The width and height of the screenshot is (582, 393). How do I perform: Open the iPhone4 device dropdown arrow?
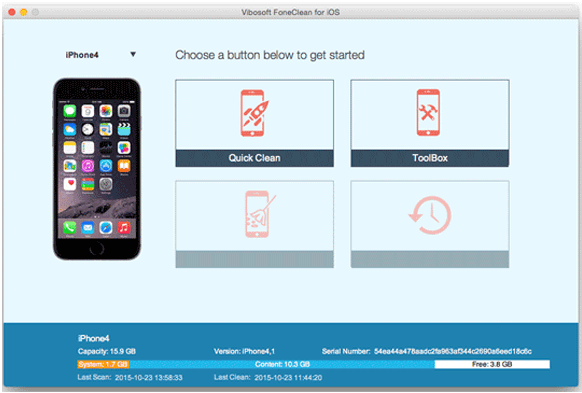pyautogui.click(x=133, y=55)
